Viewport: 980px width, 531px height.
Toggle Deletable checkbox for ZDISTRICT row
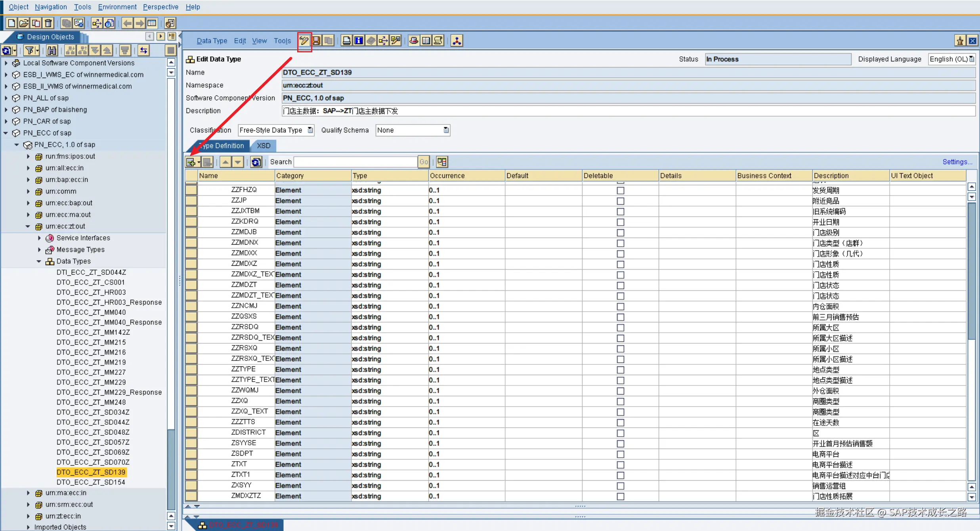620,433
